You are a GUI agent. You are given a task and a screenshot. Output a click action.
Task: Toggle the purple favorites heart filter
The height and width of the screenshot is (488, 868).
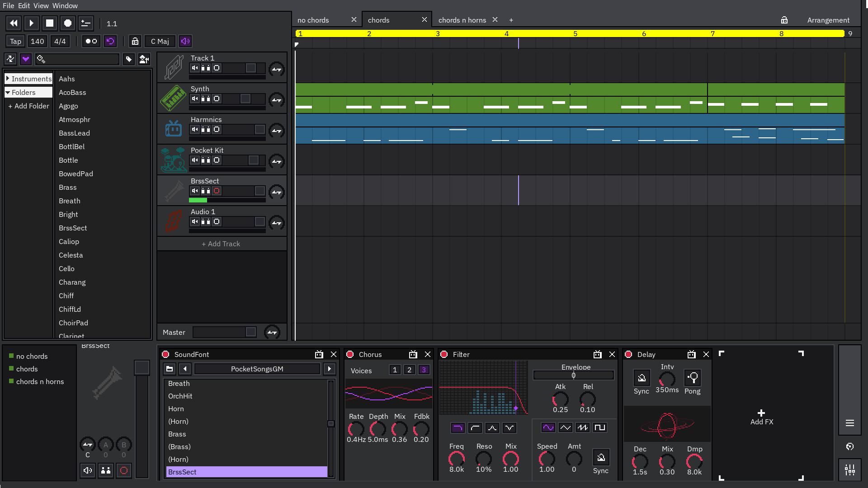[x=25, y=59]
